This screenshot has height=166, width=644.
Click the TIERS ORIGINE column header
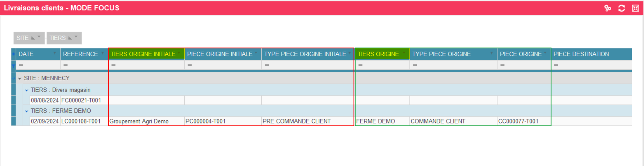coord(378,54)
